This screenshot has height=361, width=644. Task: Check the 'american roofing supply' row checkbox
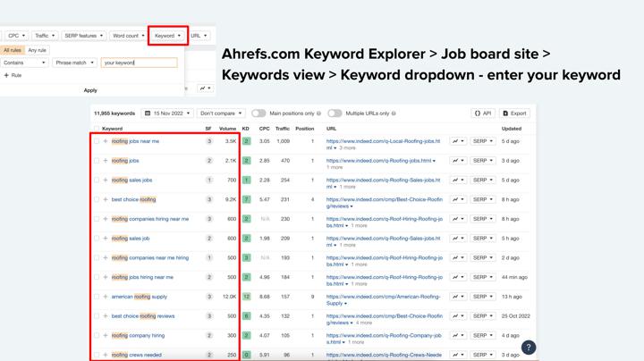click(97, 297)
